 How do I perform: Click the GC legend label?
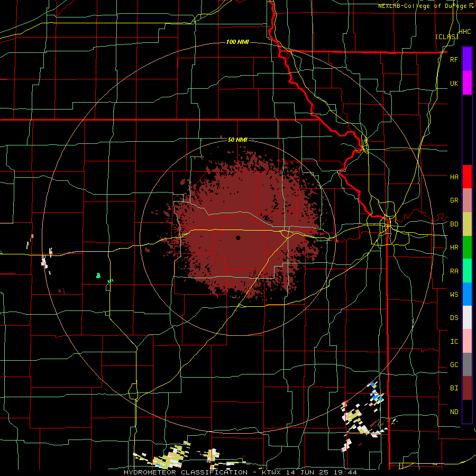[x=454, y=365]
